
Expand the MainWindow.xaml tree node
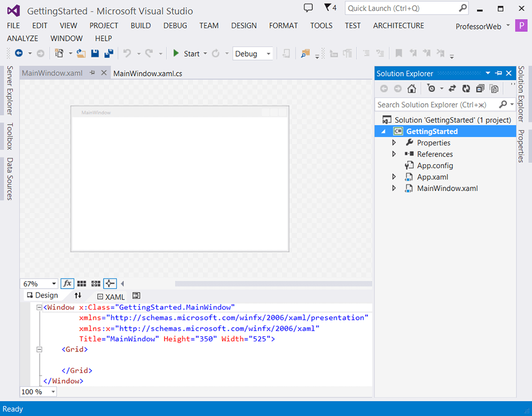click(394, 188)
